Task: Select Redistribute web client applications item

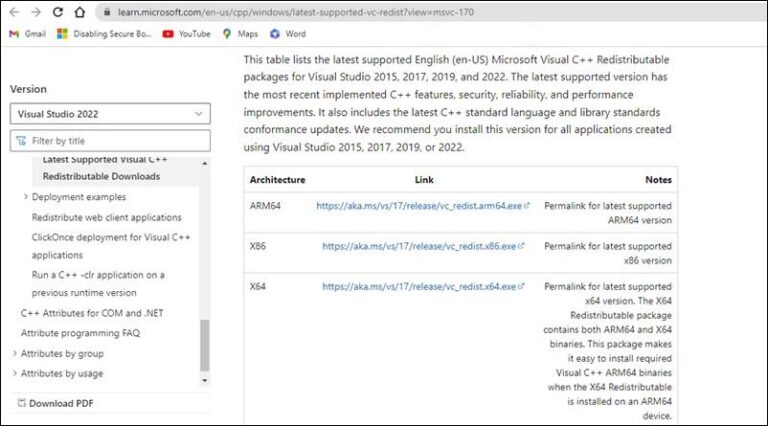Action: (x=106, y=217)
